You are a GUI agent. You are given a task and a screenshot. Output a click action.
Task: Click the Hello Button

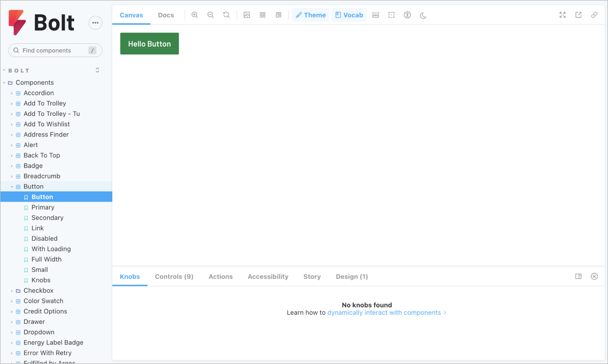tap(149, 44)
